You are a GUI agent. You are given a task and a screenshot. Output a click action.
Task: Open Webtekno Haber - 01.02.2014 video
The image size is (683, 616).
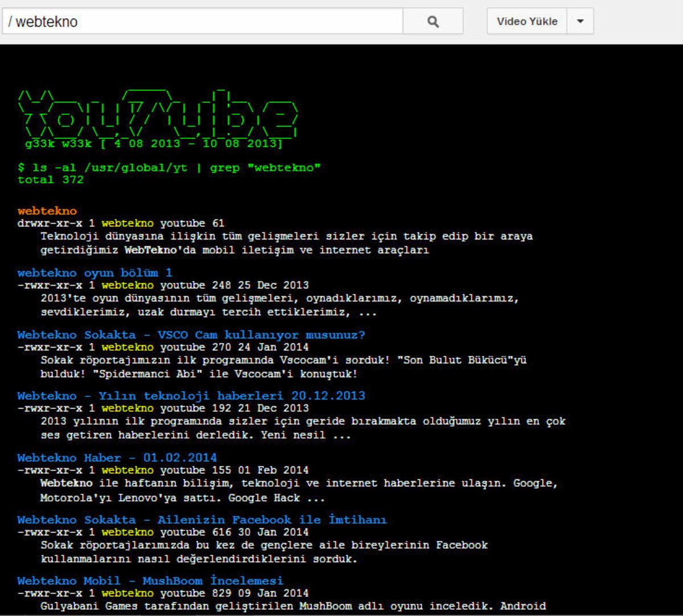(117, 458)
